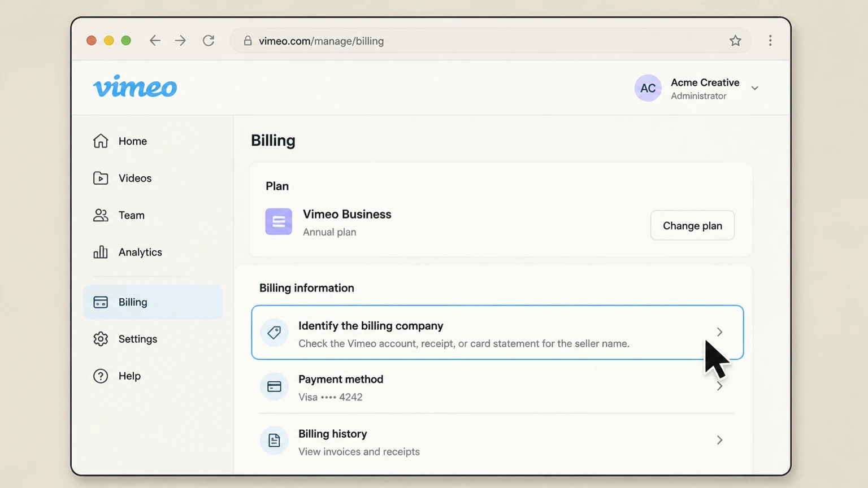Open Home in the sidebar
The height and width of the screenshot is (488, 868).
point(153,141)
